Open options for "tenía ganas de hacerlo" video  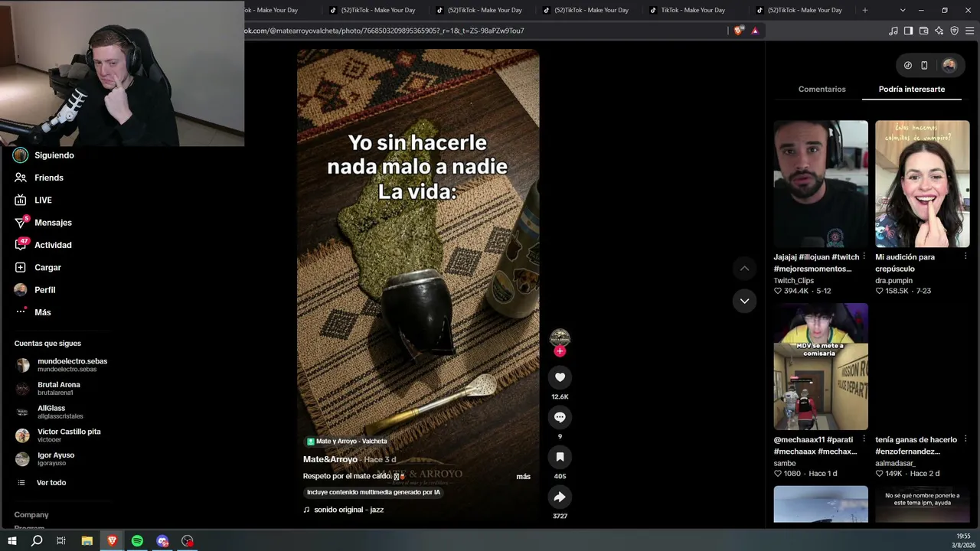965,440
